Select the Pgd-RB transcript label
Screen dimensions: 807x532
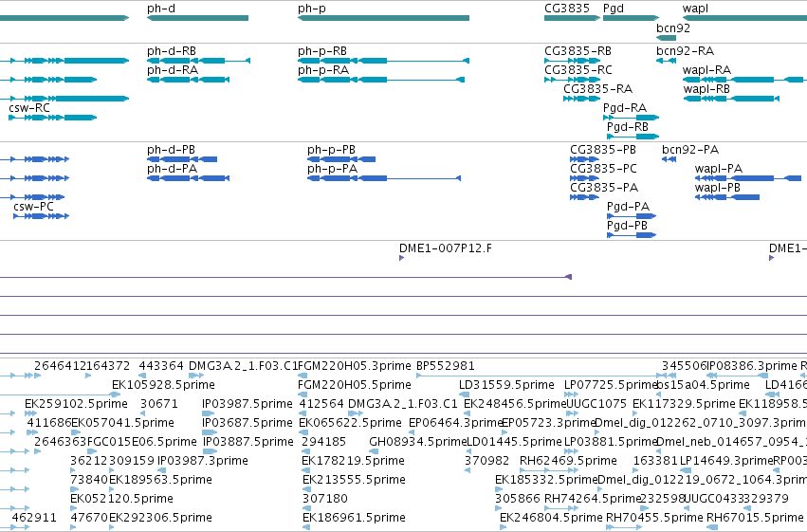[x=628, y=127]
